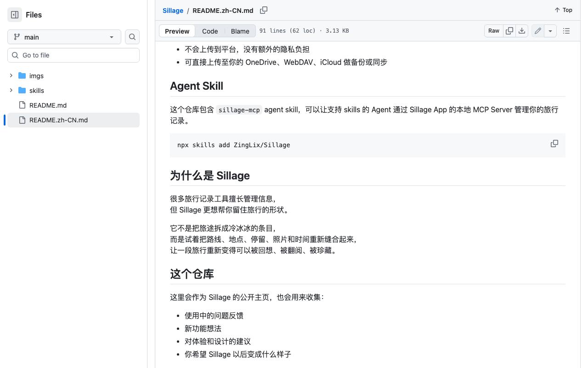Viewport: 588px width, 368px height.
Task: Copy the file path icon
Action: [x=264, y=10]
